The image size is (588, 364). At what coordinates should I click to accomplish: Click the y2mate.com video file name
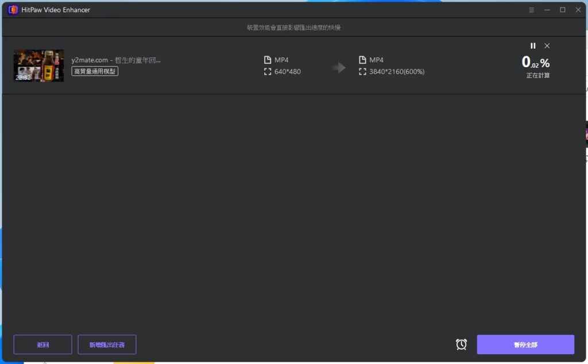pos(116,60)
